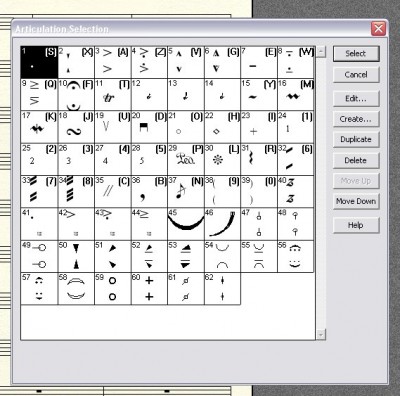Image resolution: width=400 pixels, height=396 pixels.
Task: Select the pedal release star in cell 30
Action: pyautogui.click(x=222, y=159)
